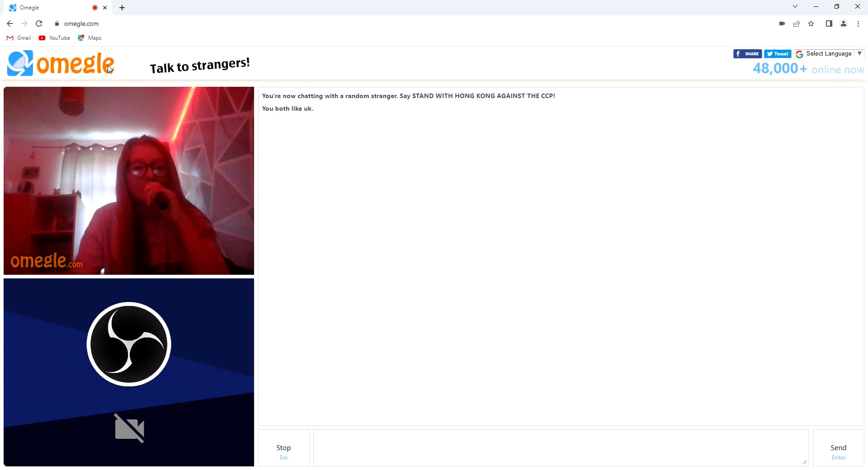Screen dimensions: 868x470
Task: Click the browser profile icon
Action: [844, 23]
